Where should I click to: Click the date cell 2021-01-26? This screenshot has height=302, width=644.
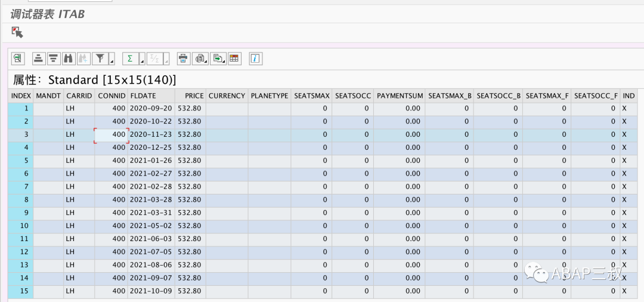click(151, 160)
